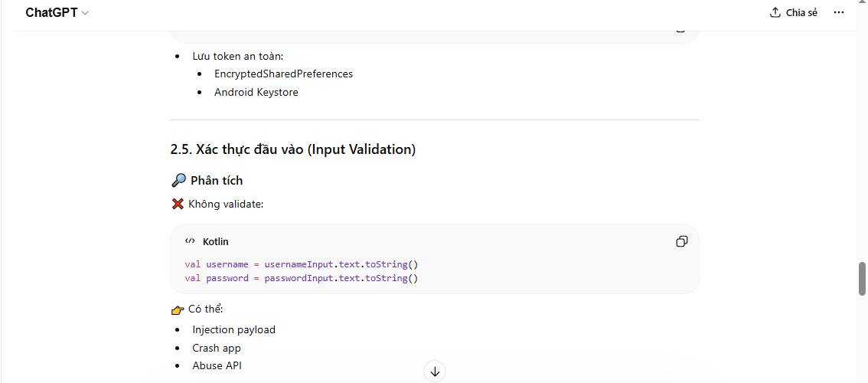The image size is (868, 383).
Task: Click the share upload arrow icon
Action: [x=775, y=13]
